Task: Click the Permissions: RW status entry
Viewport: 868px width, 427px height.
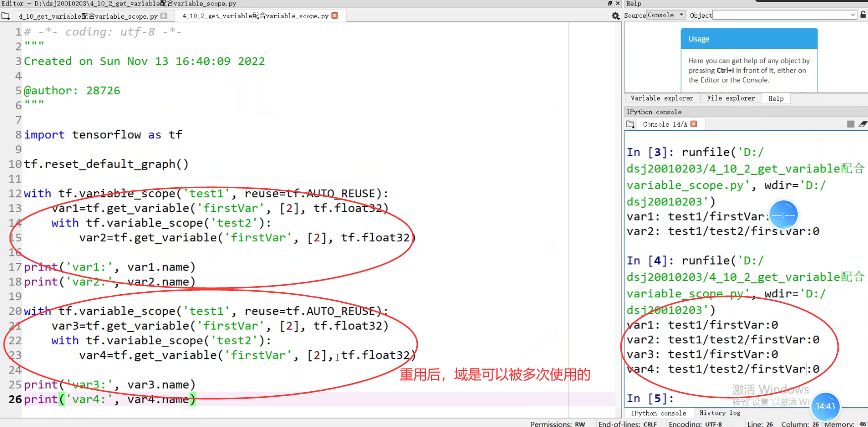Action: (558, 424)
